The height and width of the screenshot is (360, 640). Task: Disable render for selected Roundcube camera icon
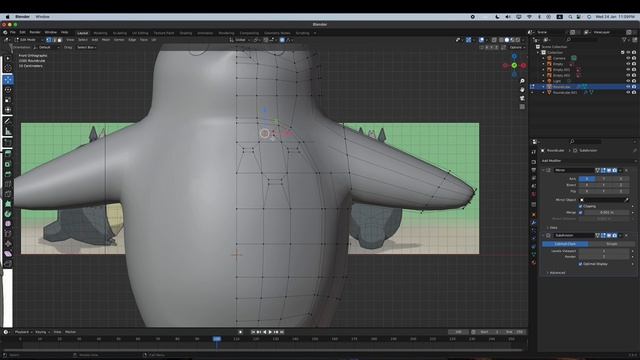[x=634, y=87]
